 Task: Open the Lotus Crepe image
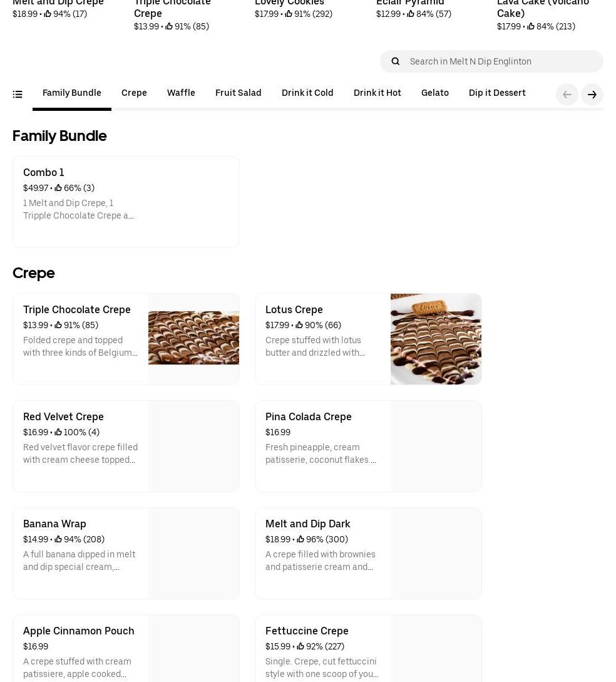coord(436,339)
